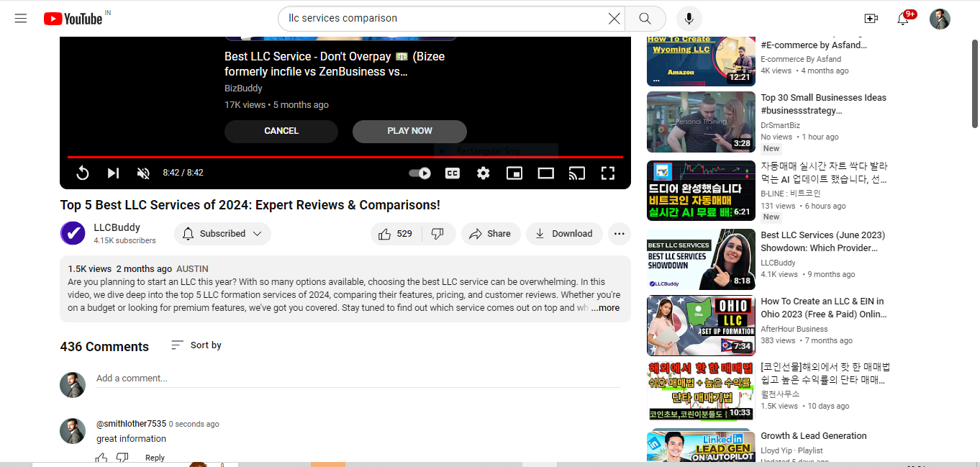Open Growth & Lead Generation playlist title
The width and height of the screenshot is (980, 467).
pyautogui.click(x=814, y=436)
